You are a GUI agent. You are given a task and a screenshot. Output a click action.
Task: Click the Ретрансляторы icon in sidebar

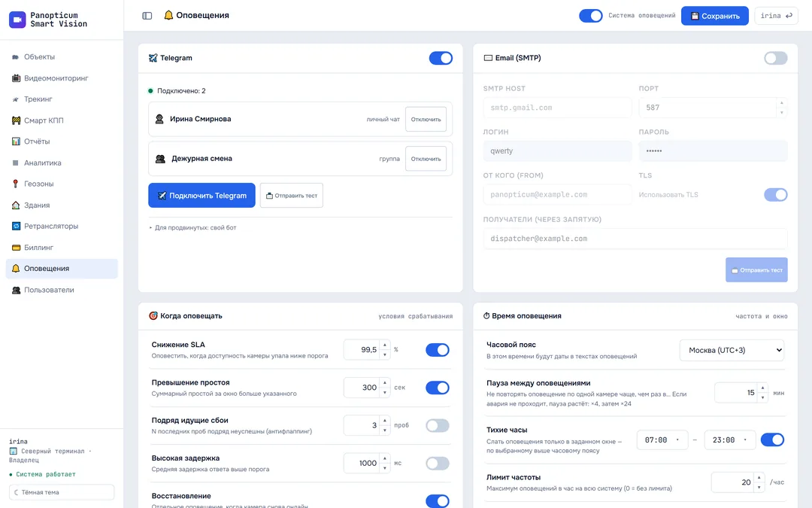point(16,226)
